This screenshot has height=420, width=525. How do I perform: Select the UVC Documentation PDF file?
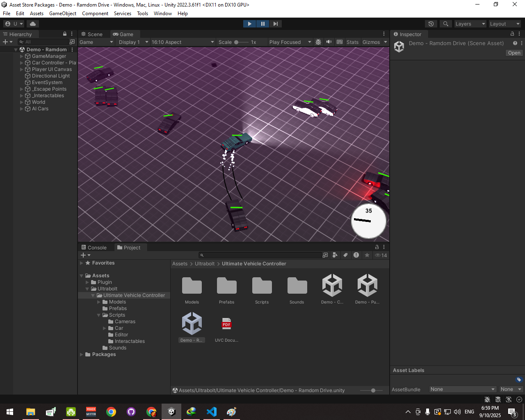pos(226,325)
